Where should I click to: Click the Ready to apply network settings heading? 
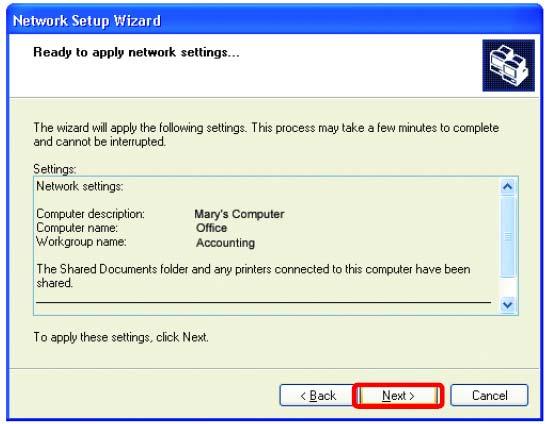[136, 52]
